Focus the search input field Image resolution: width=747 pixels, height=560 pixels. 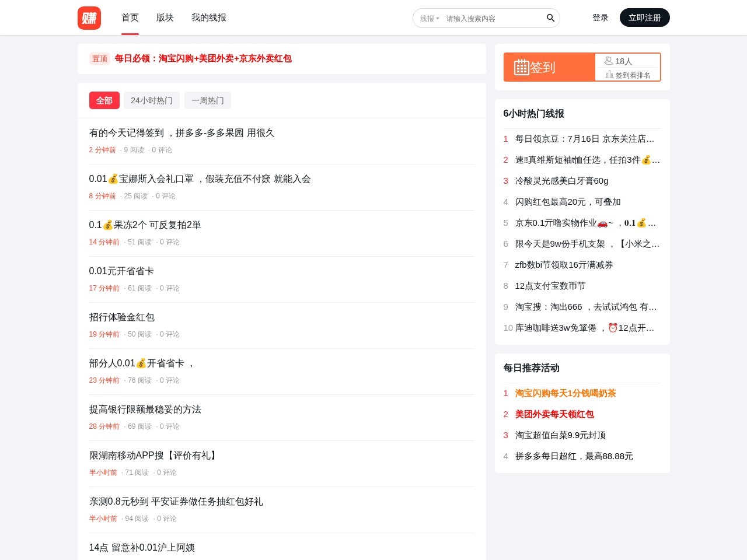(493, 19)
